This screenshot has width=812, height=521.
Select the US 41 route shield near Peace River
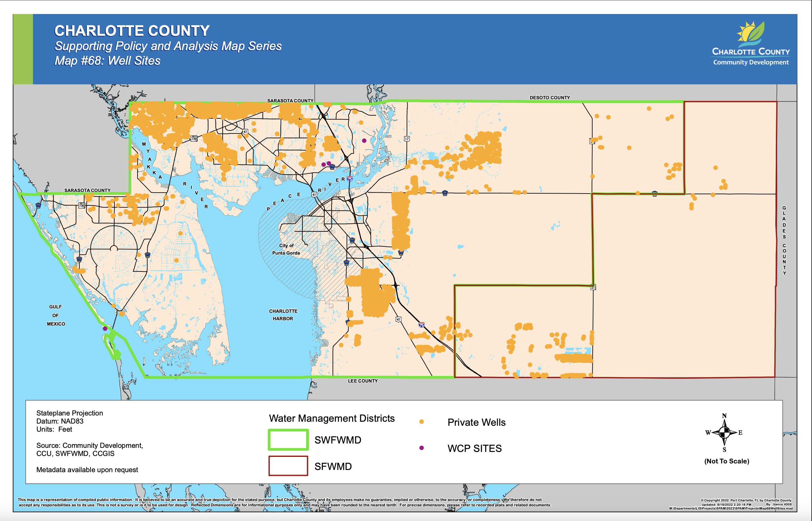(315, 195)
